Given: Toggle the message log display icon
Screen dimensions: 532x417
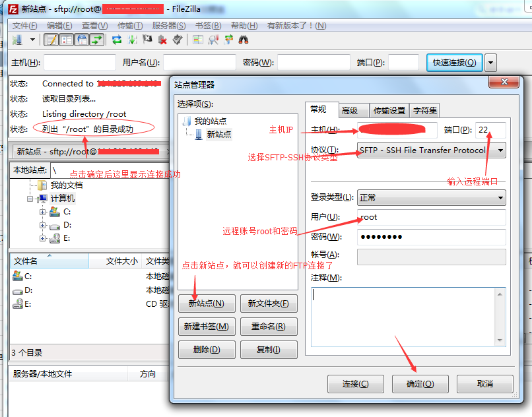Looking at the screenshot, I should point(51,40).
